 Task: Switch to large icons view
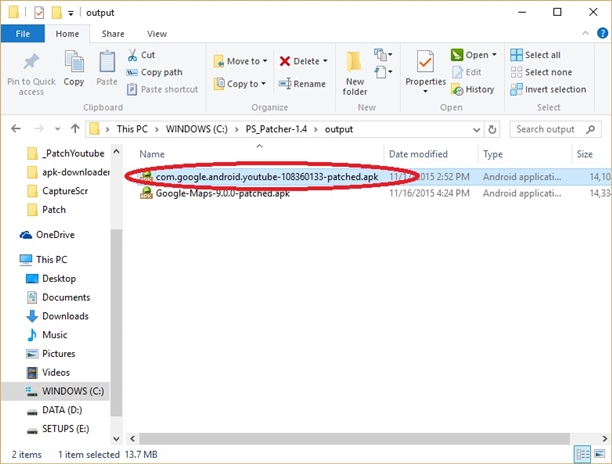599,454
